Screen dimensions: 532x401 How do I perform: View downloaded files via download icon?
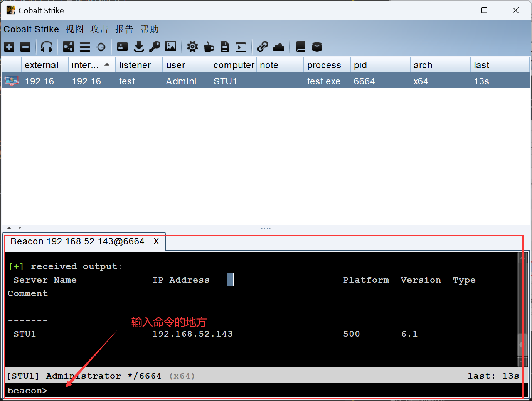[139, 47]
